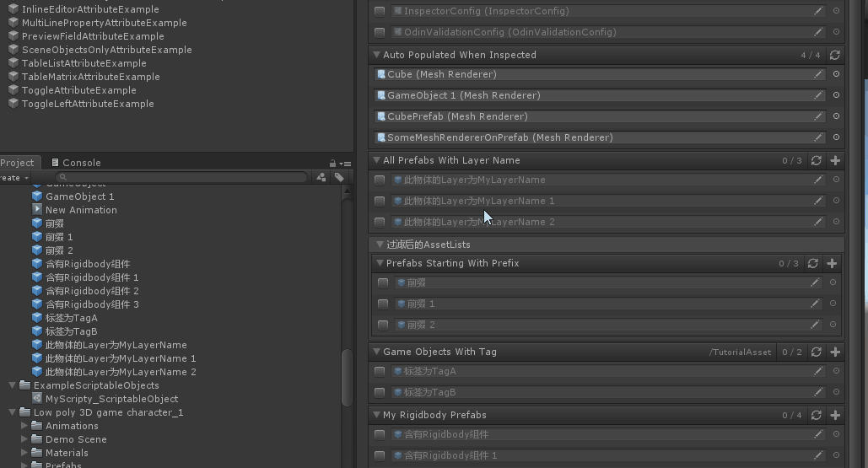Refresh the Prefabs Starting With Prefix list
Screen dimensions: 868x468
pyautogui.click(x=812, y=263)
